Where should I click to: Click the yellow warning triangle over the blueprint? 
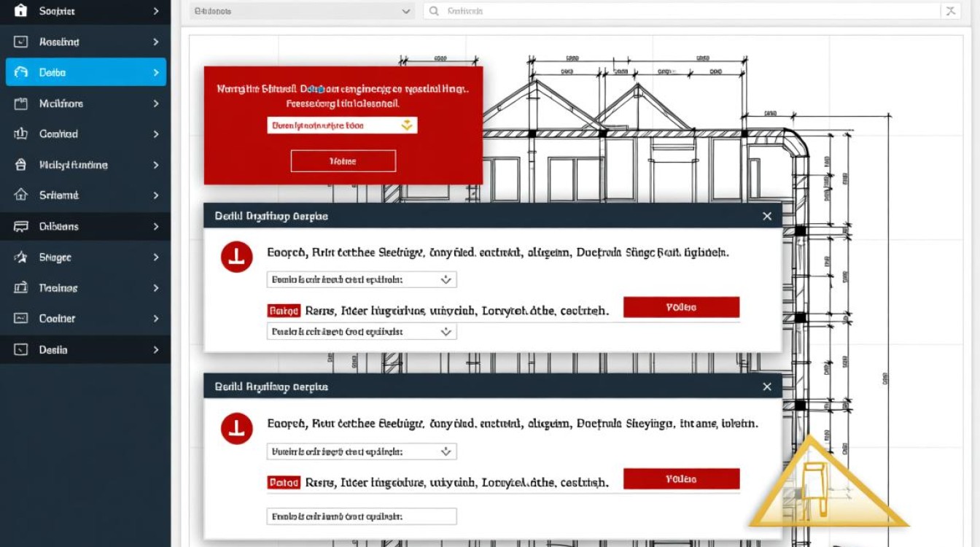827,486
